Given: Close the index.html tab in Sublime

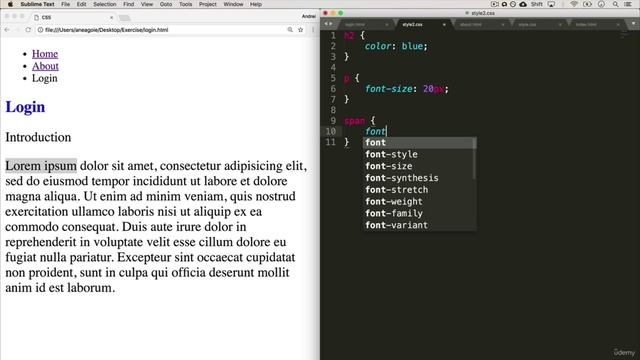Looking at the screenshot, I should [618, 24].
